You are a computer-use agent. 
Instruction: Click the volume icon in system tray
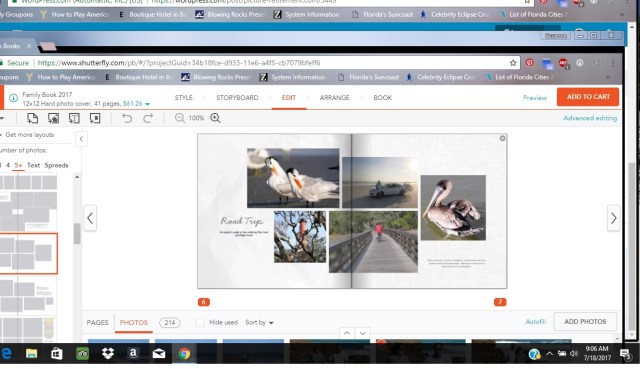click(x=574, y=353)
